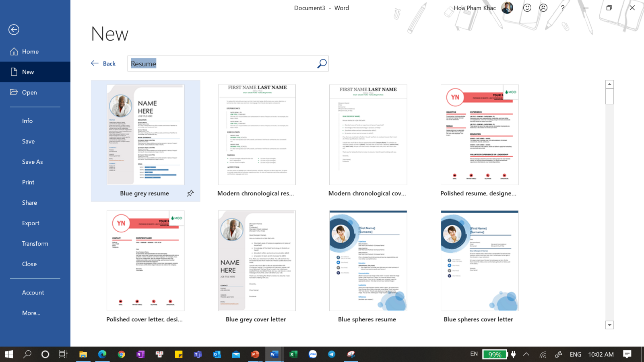
Task: Click the 'Blue grey cover letter' caption
Action: click(x=256, y=319)
